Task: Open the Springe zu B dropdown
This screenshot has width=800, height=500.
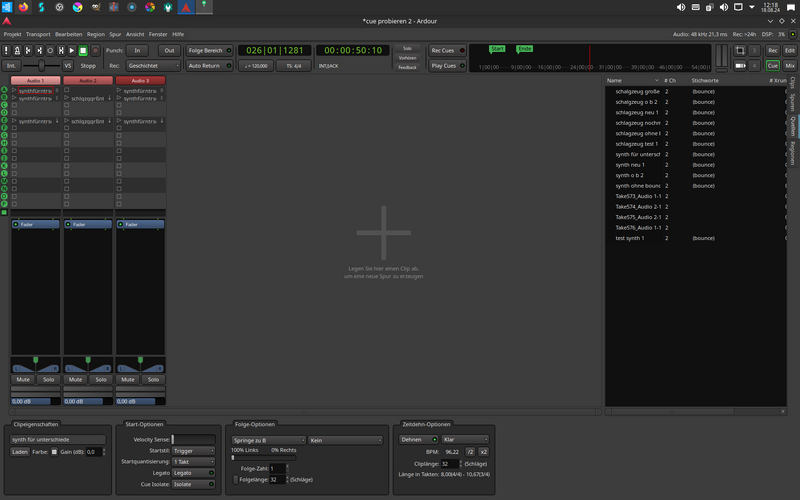Action: (x=268, y=440)
